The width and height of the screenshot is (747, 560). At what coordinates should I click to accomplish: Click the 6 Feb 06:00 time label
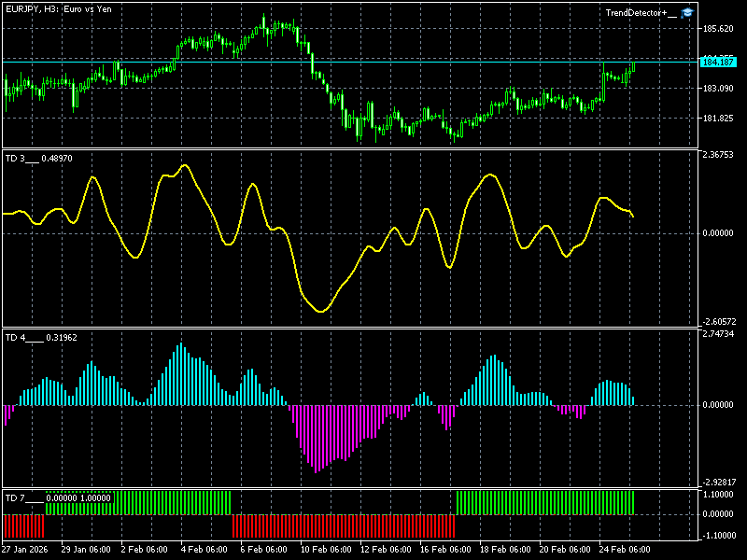[x=264, y=549]
